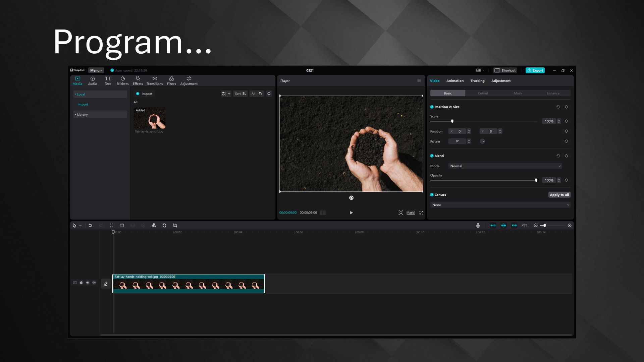644x362 pixels.
Task: Expand the Canvas None dropdown
Action: coord(500,205)
